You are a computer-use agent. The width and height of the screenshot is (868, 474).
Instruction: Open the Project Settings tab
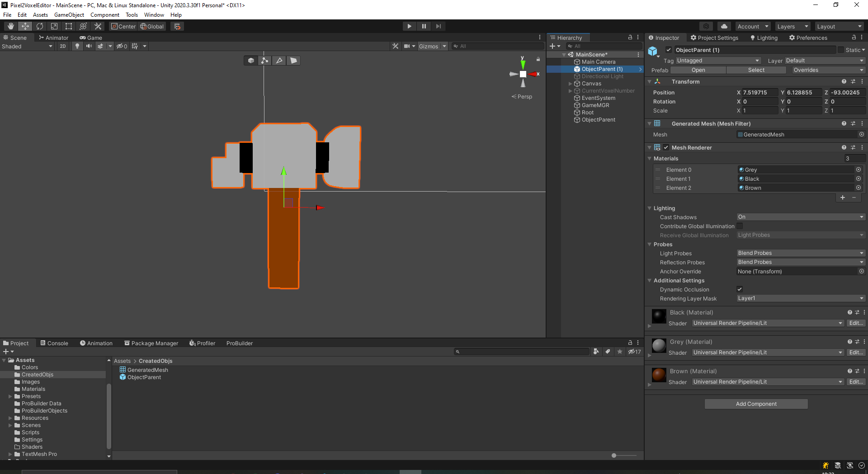pyautogui.click(x=714, y=38)
